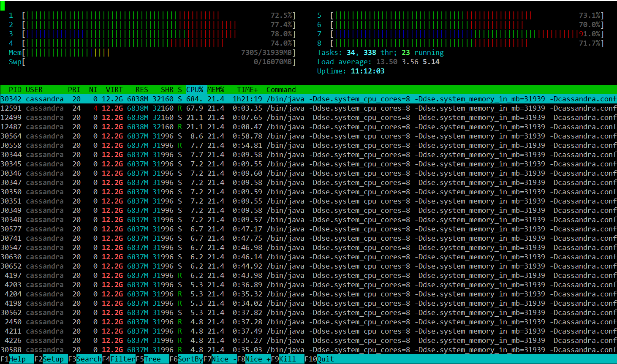Select process row PID 4226
The height and width of the screenshot is (364, 617).
pos(308,340)
